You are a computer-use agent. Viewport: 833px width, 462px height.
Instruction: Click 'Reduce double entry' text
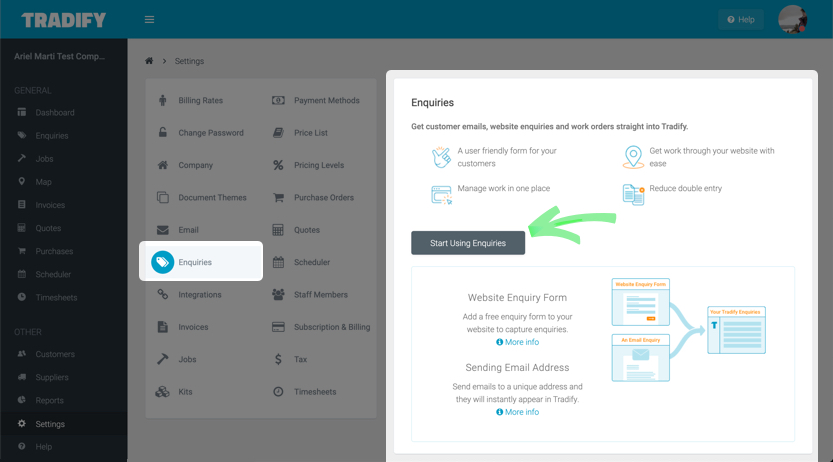[x=685, y=189]
